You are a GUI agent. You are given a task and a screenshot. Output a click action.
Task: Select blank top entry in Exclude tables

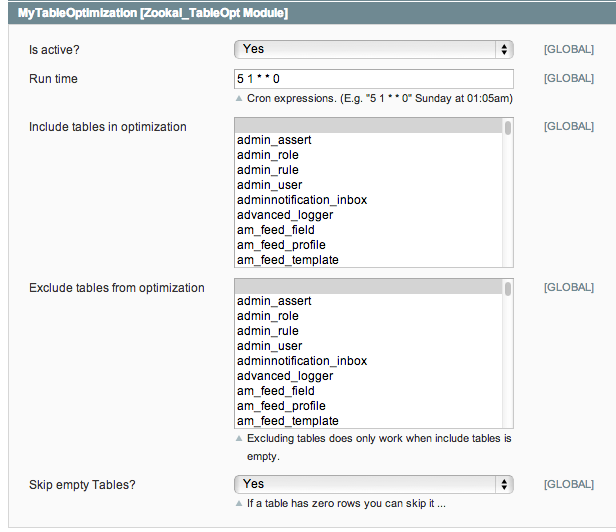point(368,287)
